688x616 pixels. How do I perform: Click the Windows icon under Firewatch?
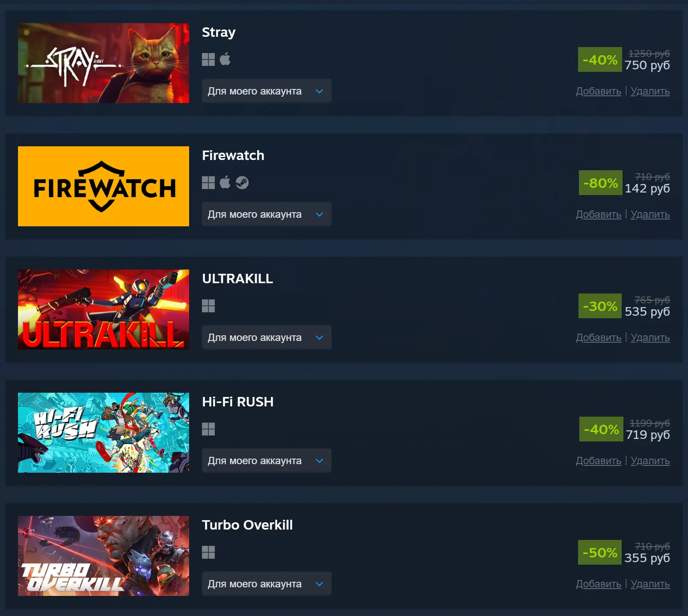click(208, 183)
